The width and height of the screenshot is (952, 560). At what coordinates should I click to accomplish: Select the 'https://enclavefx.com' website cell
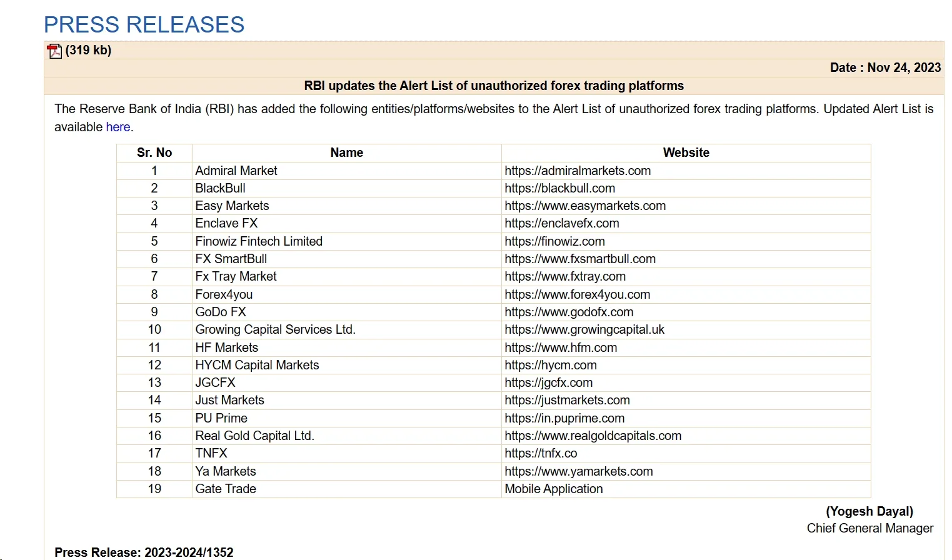click(x=686, y=223)
